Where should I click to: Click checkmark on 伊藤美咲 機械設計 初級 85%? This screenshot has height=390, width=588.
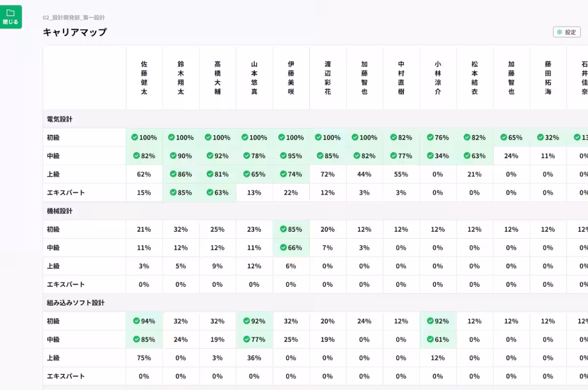(283, 229)
